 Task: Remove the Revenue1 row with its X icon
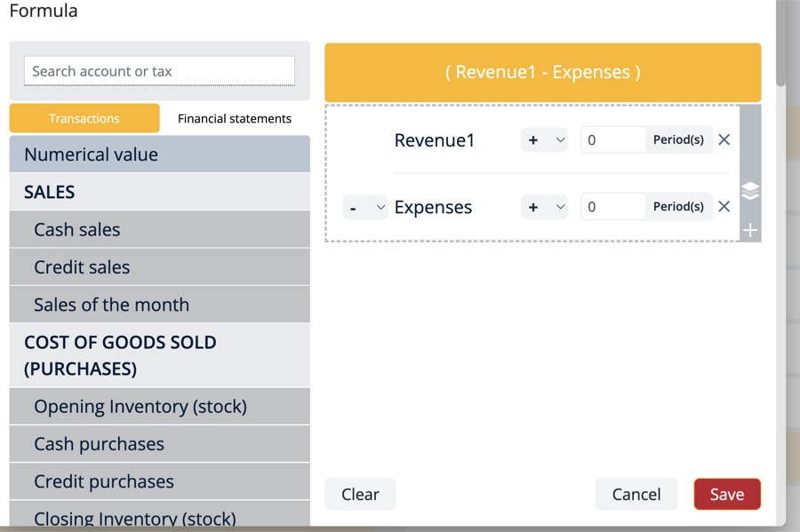pyautogui.click(x=724, y=139)
